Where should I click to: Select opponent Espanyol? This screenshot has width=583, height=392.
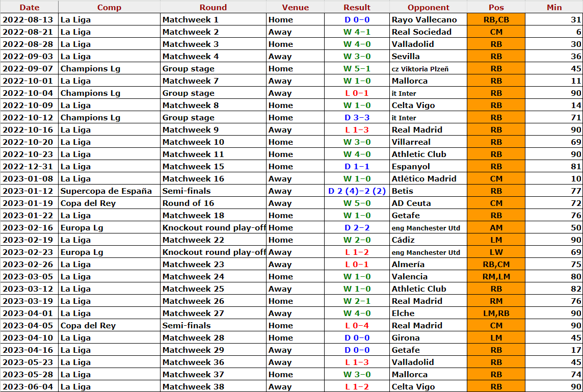click(428, 166)
